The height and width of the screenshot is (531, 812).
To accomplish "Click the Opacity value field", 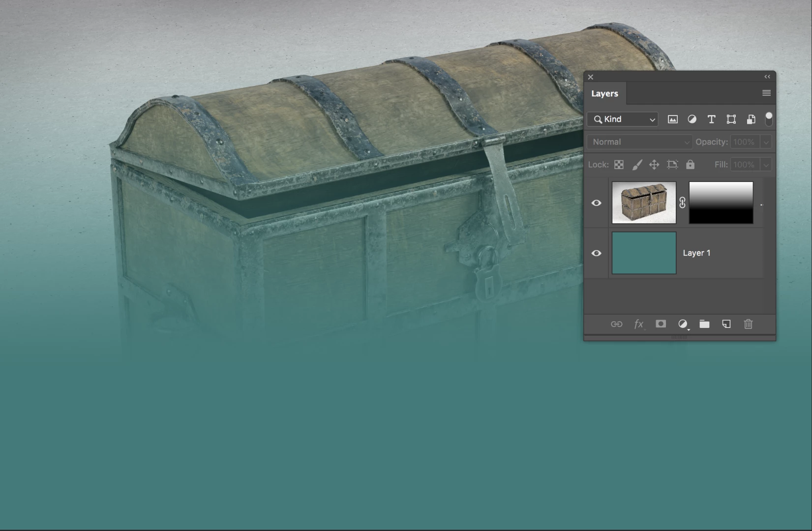I will 745,142.
